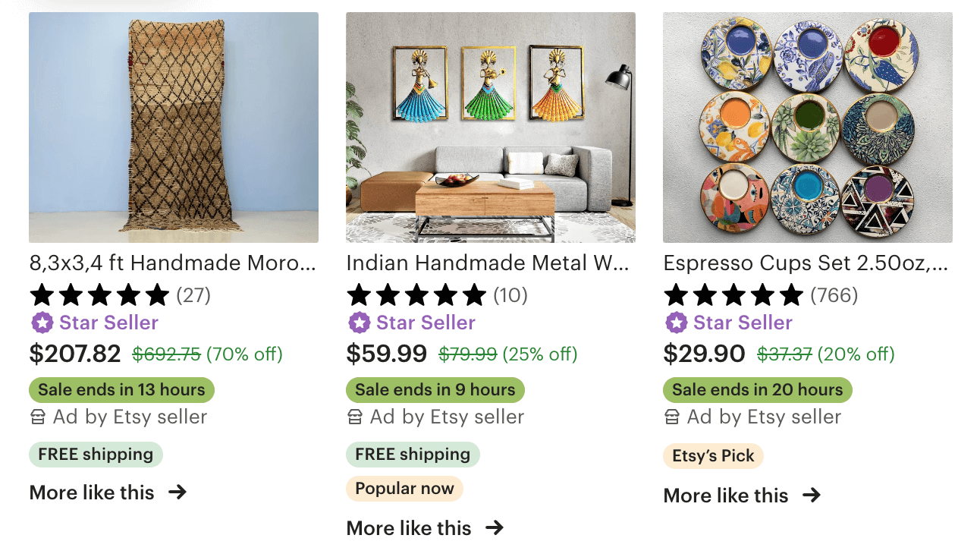This screenshot has width=980, height=554.
Task: Click the Star Seller icon on the metal wall art listing
Action: (x=359, y=323)
